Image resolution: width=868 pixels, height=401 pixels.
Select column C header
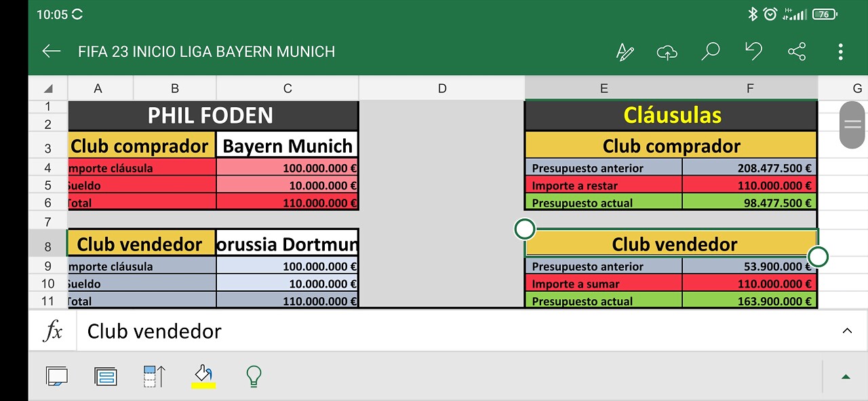[288, 88]
